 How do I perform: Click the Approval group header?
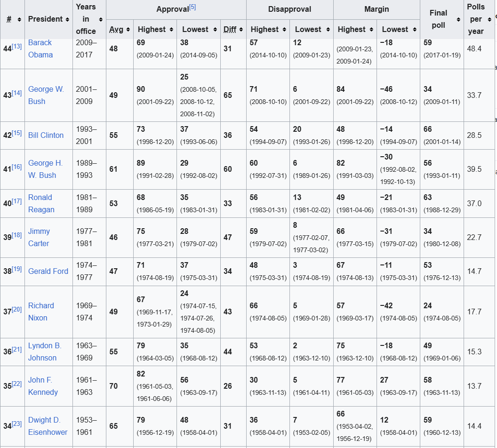176,9
